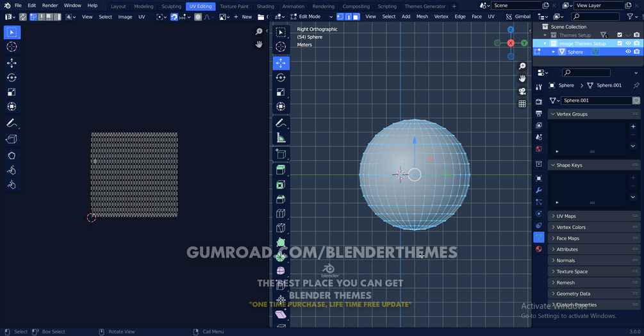This screenshot has width=644, height=336.
Task: Open the UV editor type dropdown
Action: click(10, 17)
